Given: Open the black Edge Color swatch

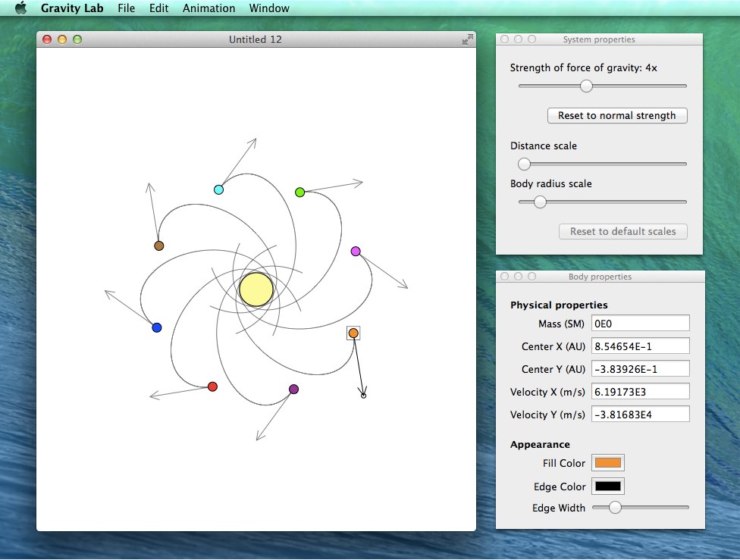Looking at the screenshot, I should pyautogui.click(x=608, y=486).
